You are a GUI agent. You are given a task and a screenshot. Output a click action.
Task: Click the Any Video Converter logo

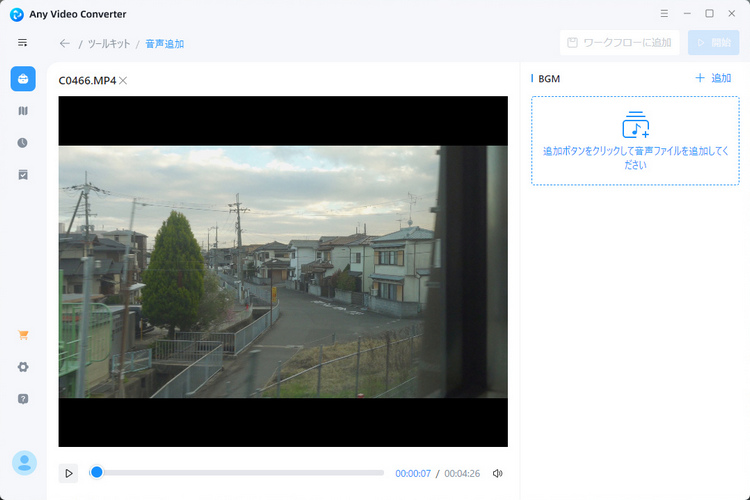click(x=17, y=14)
